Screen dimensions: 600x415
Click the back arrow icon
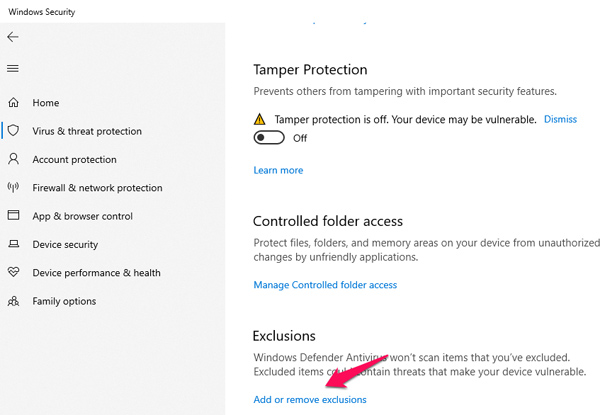(x=13, y=37)
